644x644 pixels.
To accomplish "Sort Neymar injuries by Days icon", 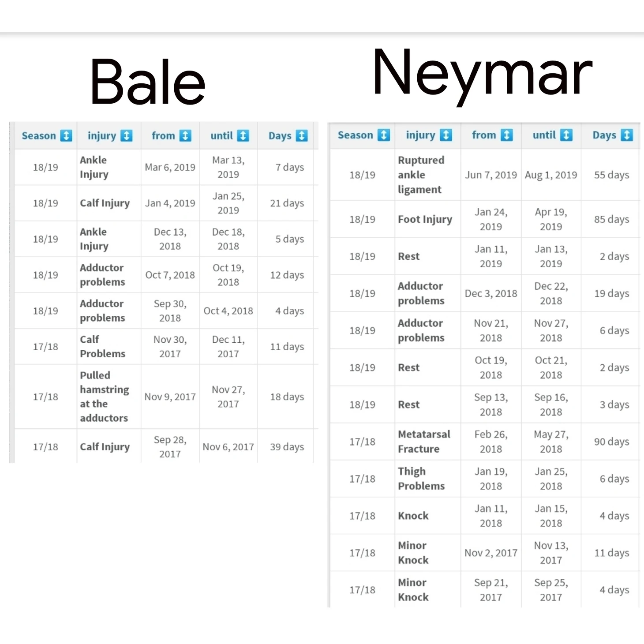I will (x=627, y=135).
